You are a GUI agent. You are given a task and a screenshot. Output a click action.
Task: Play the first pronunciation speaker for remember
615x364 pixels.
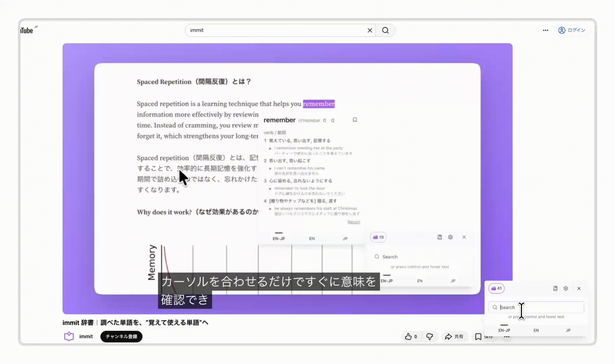324,120
